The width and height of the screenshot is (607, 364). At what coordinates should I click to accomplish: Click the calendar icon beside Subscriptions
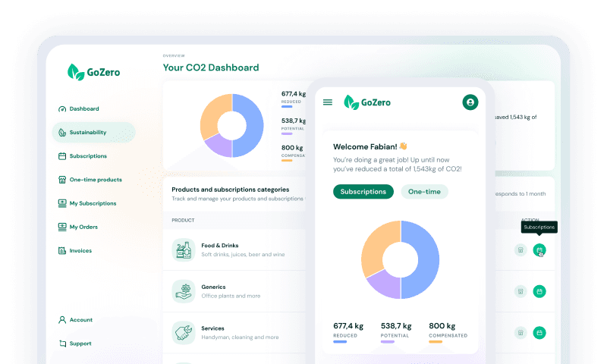62,156
